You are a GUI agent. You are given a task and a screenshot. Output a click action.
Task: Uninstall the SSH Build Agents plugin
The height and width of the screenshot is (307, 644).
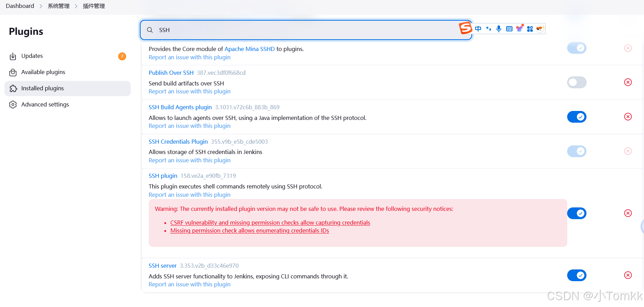point(628,117)
